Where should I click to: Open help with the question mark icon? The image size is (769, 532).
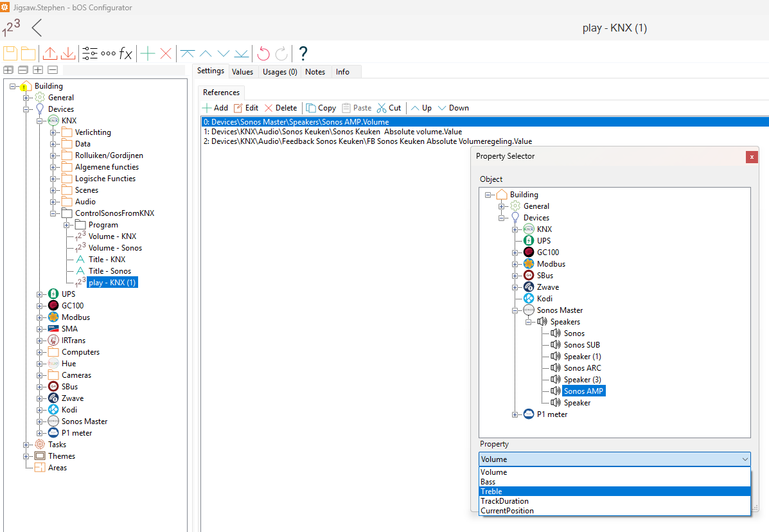pos(303,53)
